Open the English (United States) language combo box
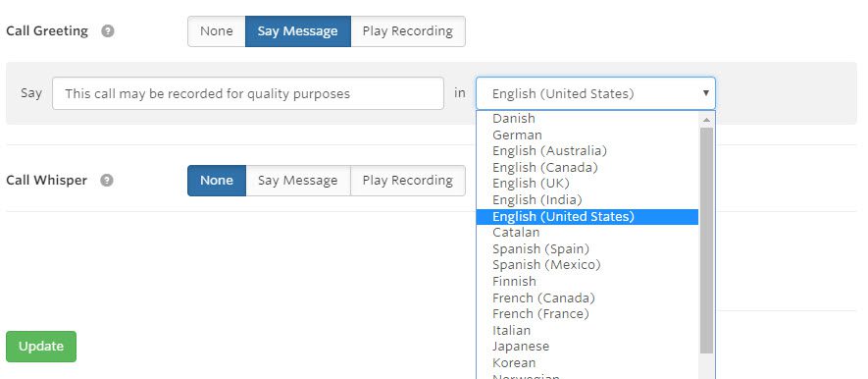The image size is (868, 379). click(595, 93)
